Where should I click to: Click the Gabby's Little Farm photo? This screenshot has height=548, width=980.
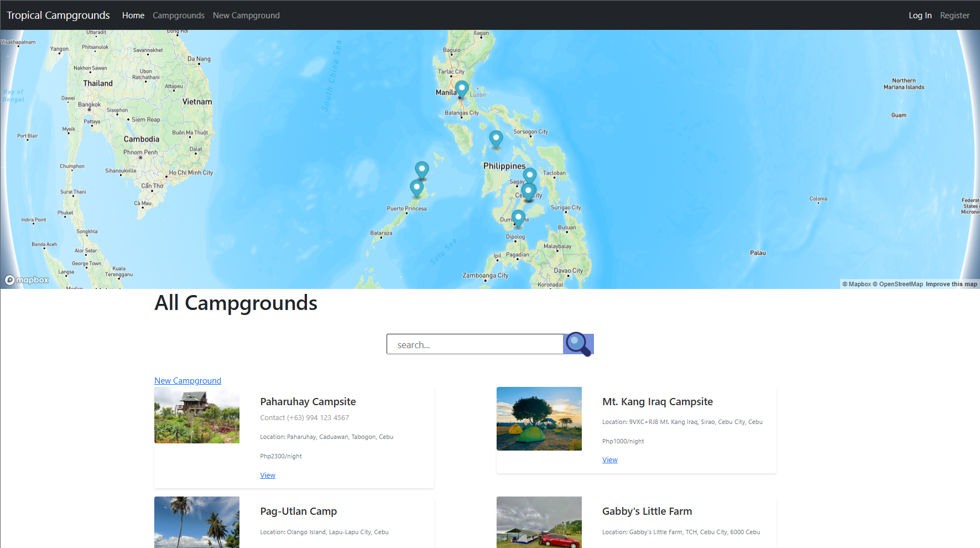pos(539,522)
